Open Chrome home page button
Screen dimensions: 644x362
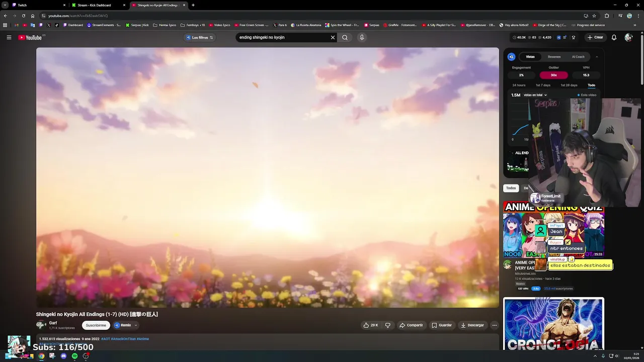tap(33, 16)
